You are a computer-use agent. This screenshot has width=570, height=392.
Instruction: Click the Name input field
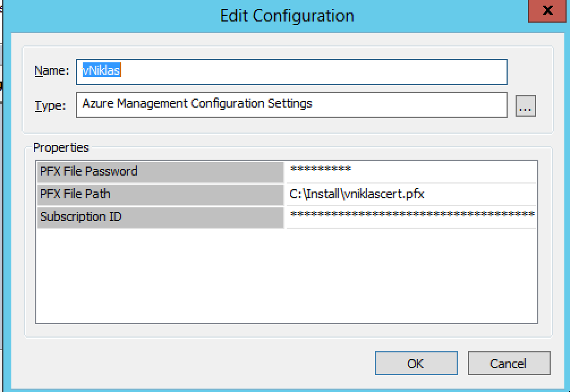292,72
